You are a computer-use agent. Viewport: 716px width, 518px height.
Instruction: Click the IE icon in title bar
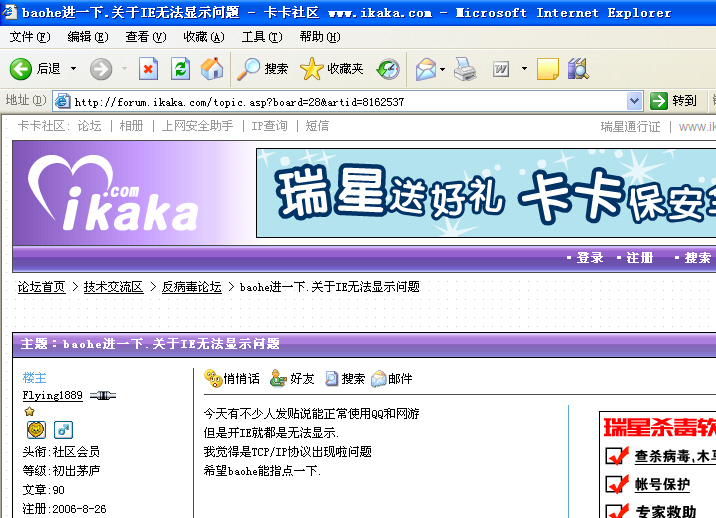[x=10, y=12]
